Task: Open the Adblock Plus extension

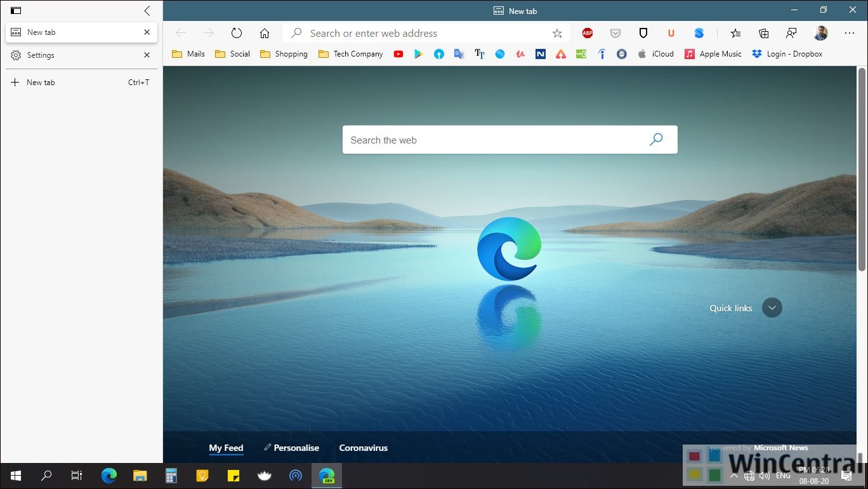Action: click(588, 34)
